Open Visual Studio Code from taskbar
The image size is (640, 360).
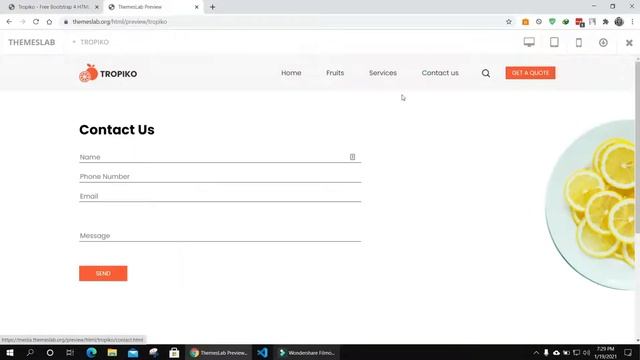coord(262,353)
